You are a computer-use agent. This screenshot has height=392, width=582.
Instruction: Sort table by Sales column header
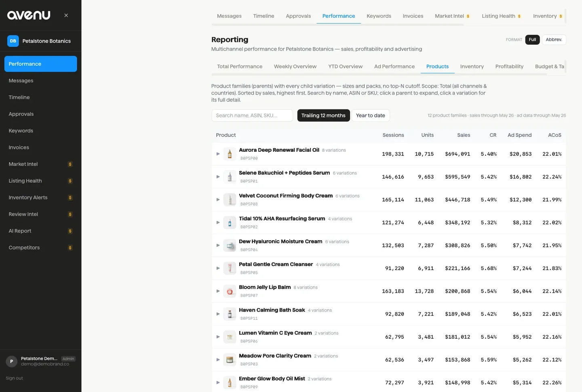coord(464,135)
